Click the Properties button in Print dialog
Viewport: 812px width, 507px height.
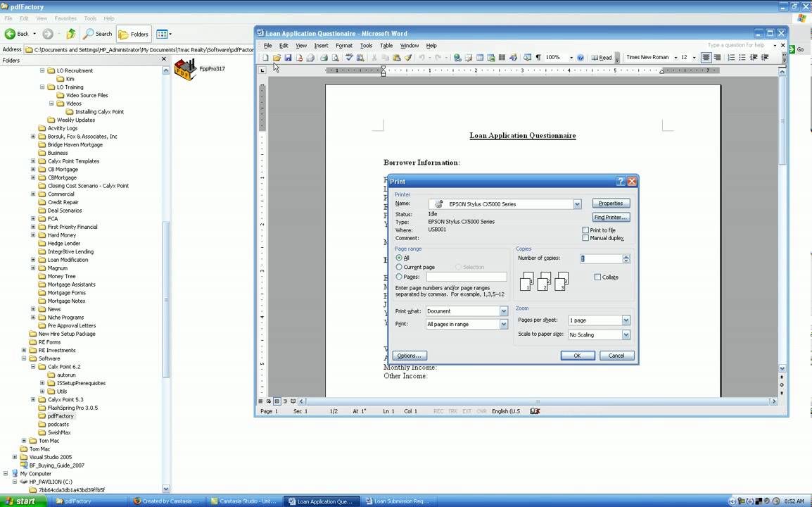pos(611,204)
